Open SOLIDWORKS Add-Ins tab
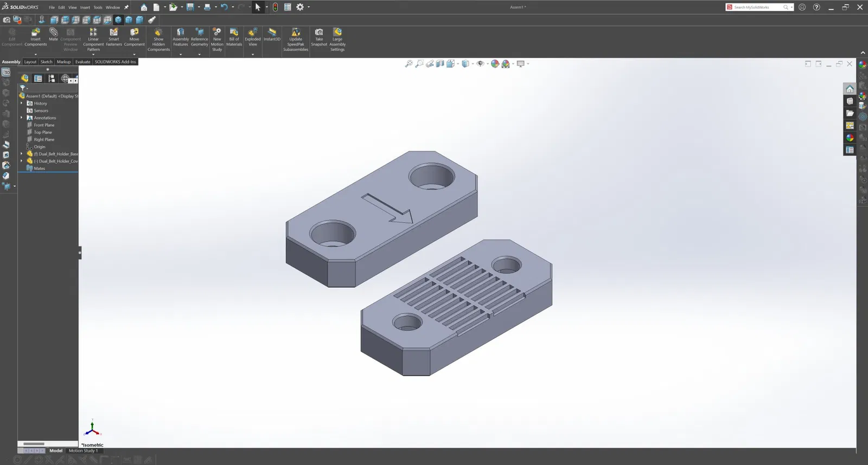The image size is (868, 465). tap(115, 62)
